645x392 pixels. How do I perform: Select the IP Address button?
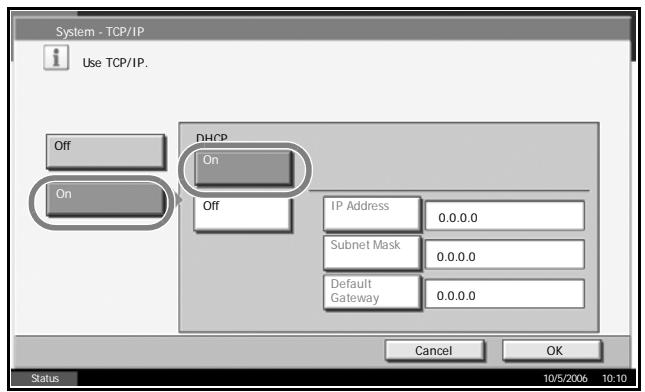(x=372, y=214)
